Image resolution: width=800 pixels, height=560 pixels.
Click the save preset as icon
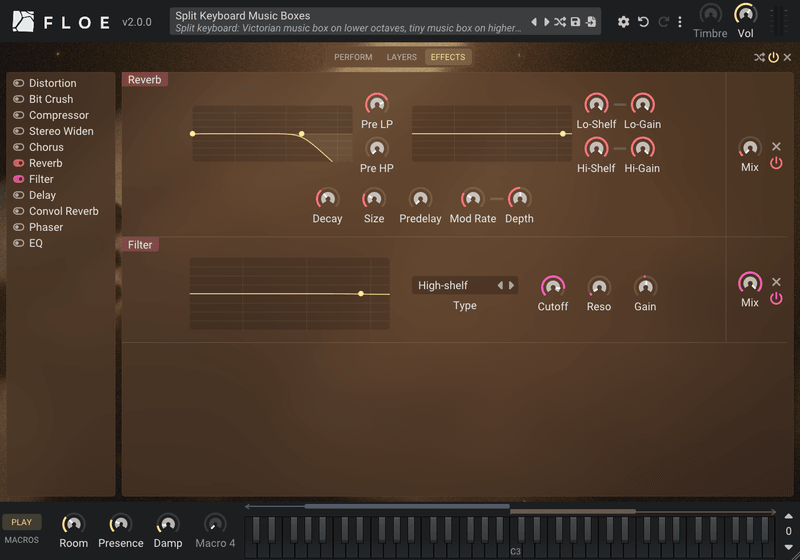[x=591, y=22]
